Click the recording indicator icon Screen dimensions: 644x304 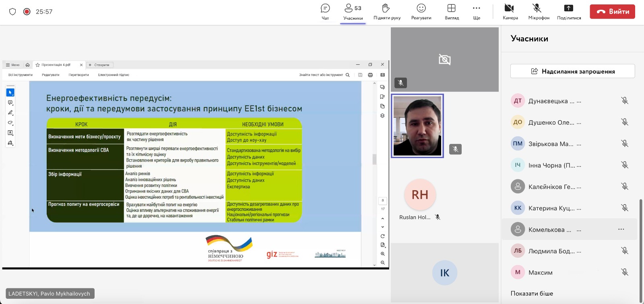pos(27,12)
